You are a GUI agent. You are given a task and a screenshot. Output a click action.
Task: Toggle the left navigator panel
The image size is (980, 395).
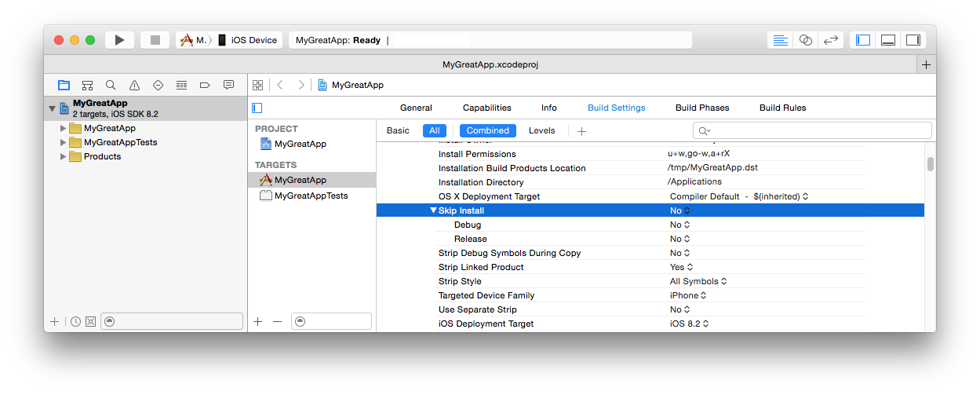[863, 40]
